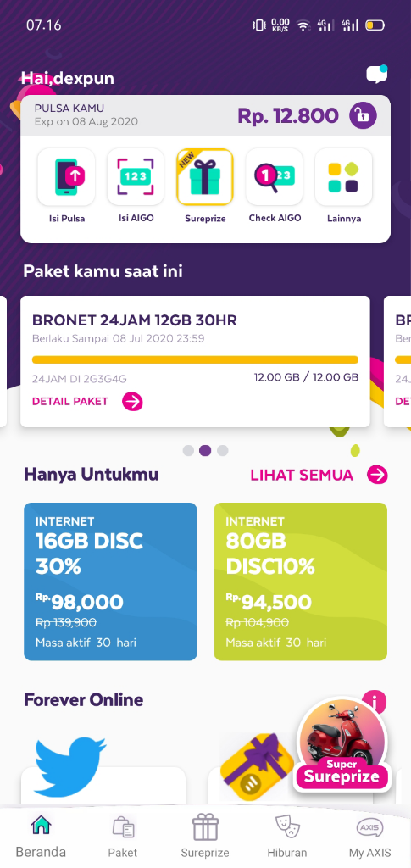This screenshot has width=411, height=868.
Task: Open the Sureprize gift box icon
Action: (205, 176)
